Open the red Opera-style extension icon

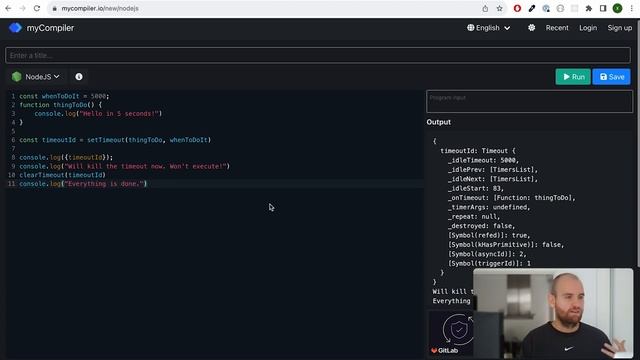click(x=517, y=8)
